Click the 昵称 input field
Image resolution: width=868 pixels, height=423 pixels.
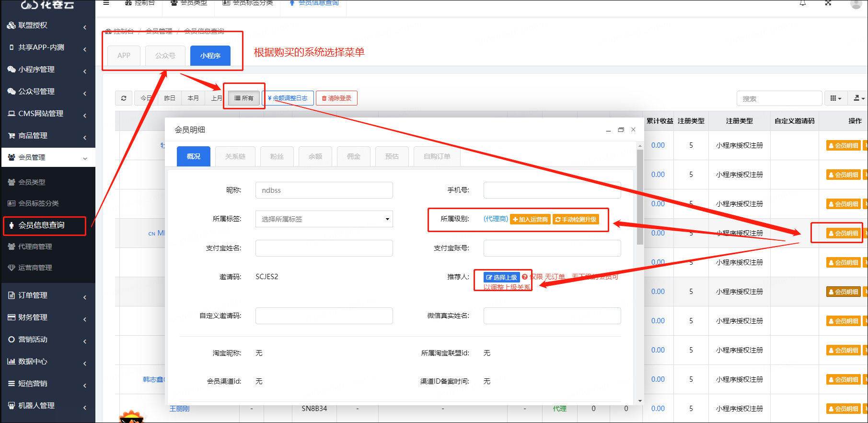(324, 190)
